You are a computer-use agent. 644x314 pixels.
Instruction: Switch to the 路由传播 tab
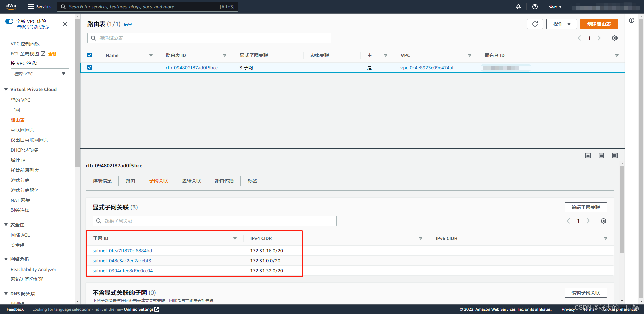click(x=224, y=181)
